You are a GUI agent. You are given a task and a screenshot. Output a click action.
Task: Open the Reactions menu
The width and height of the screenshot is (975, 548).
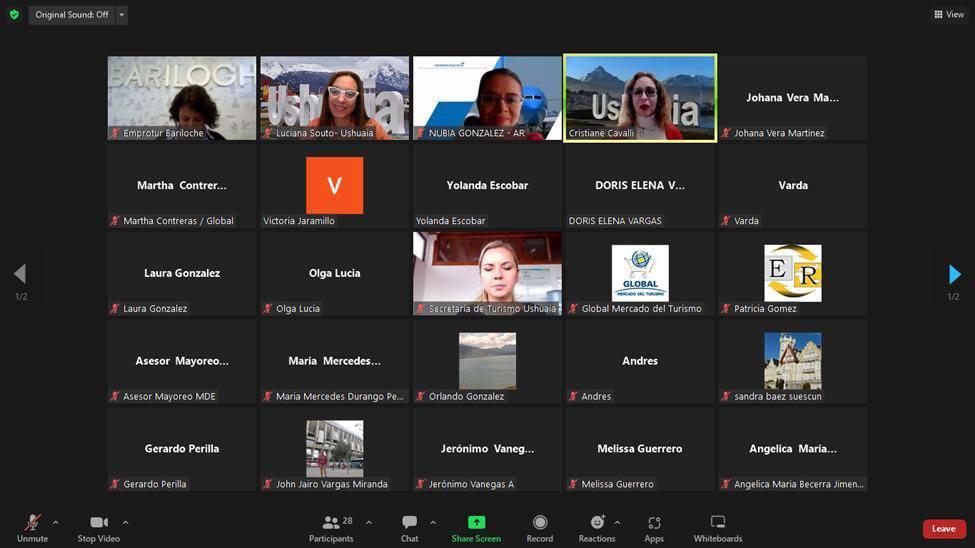[597, 528]
